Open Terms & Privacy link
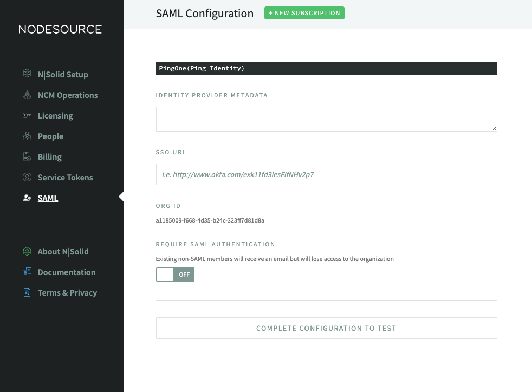Image resolution: width=532 pixels, height=392 pixels. pos(67,292)
